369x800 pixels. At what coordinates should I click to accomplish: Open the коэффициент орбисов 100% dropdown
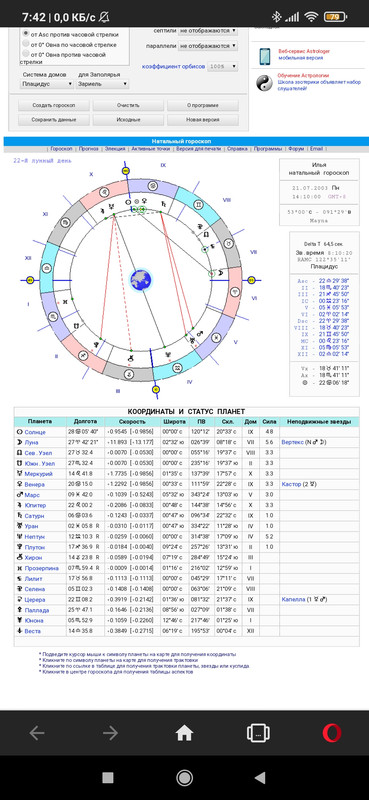click(224, 66)
